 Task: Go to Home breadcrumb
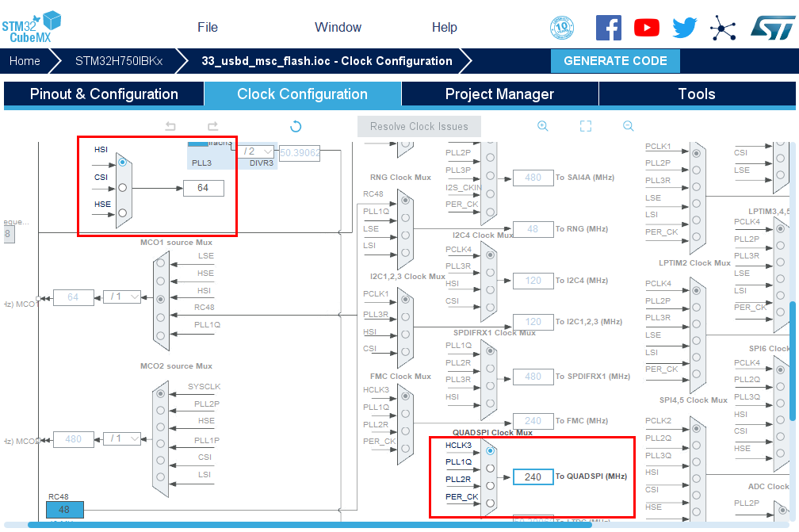coord(25,61)
